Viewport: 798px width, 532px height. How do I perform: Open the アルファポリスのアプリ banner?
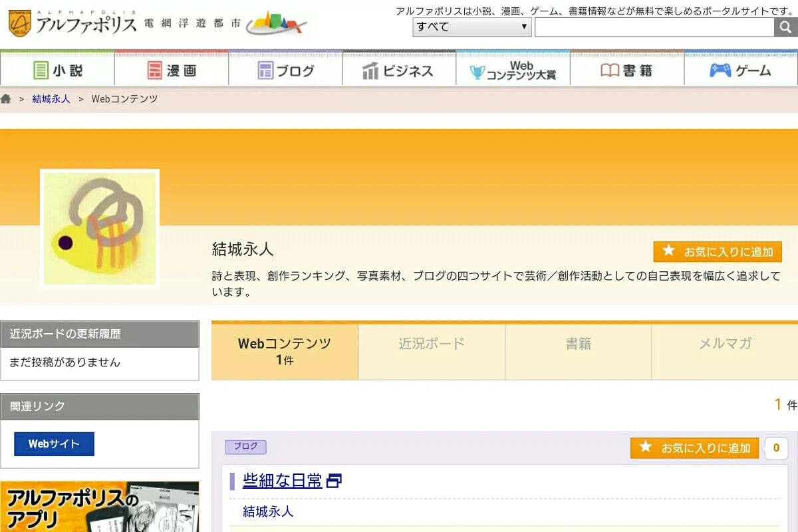point(100,507)
